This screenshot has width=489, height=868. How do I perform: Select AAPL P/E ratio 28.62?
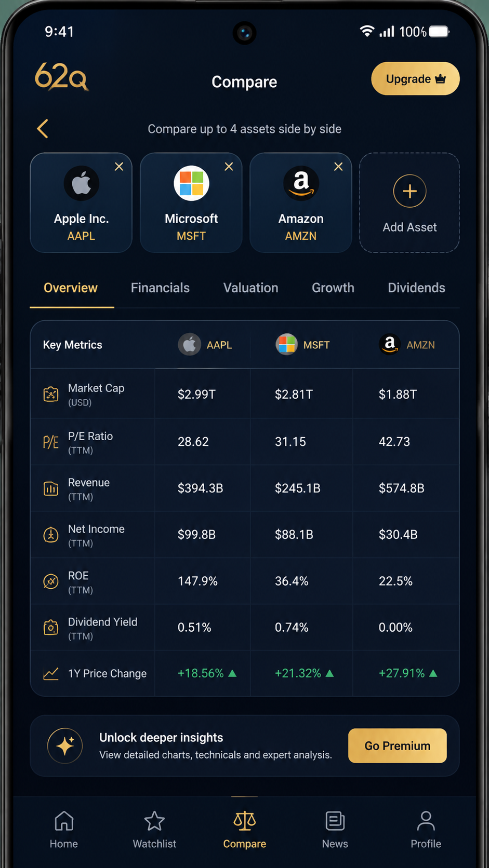[x=193, y=442]
